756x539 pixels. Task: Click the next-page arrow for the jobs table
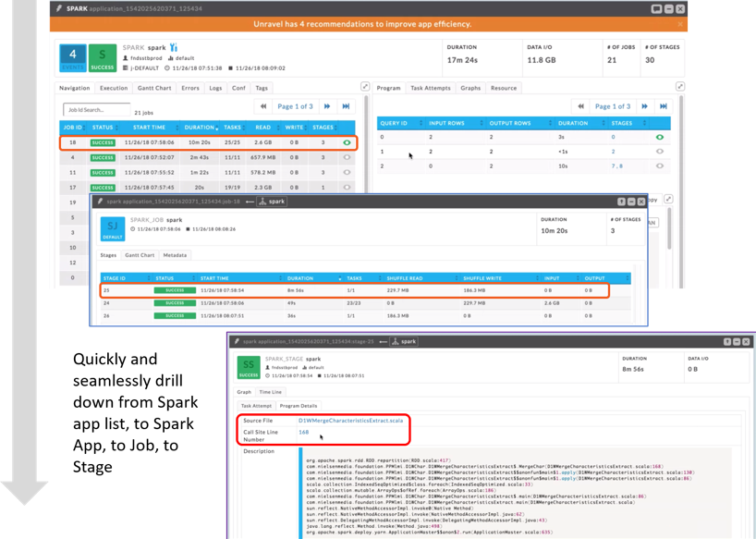click(326, 106)
